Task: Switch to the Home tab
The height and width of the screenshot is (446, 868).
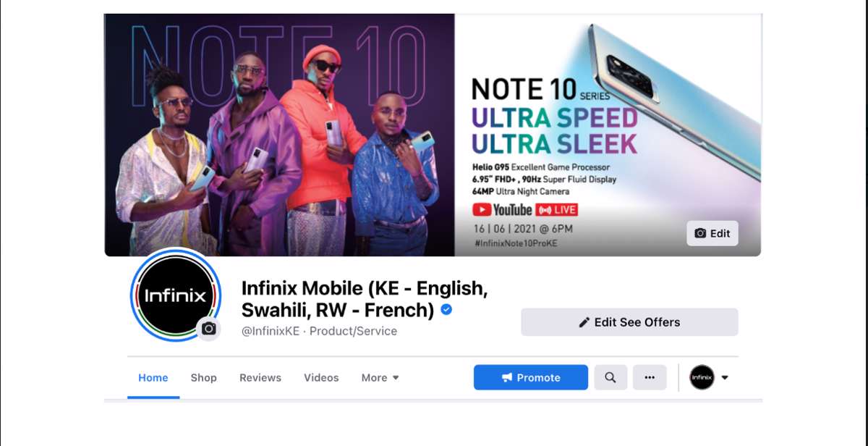Action: 153,378
